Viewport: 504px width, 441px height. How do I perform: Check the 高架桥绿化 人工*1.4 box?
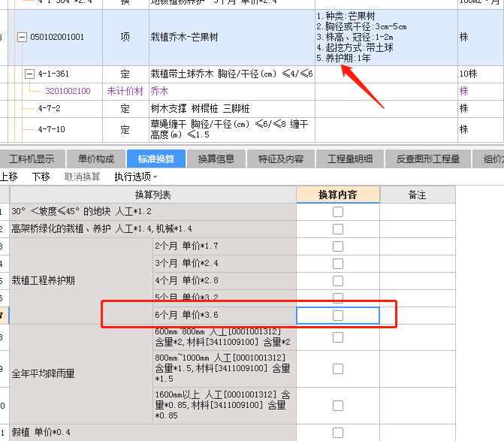(338, 229)
